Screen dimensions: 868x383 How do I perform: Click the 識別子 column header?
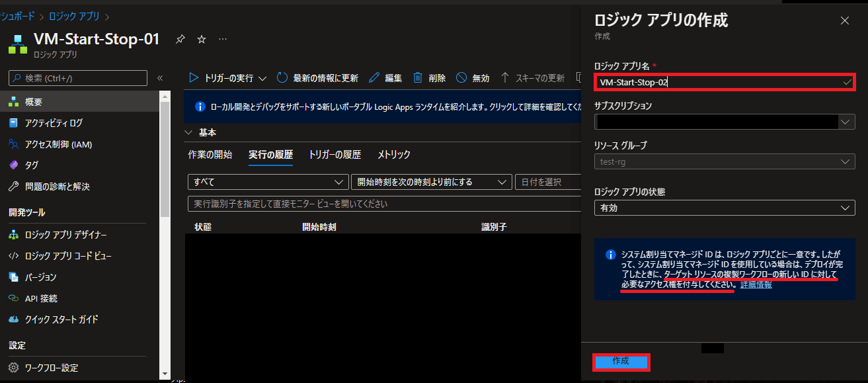click(x=494, y=227)
